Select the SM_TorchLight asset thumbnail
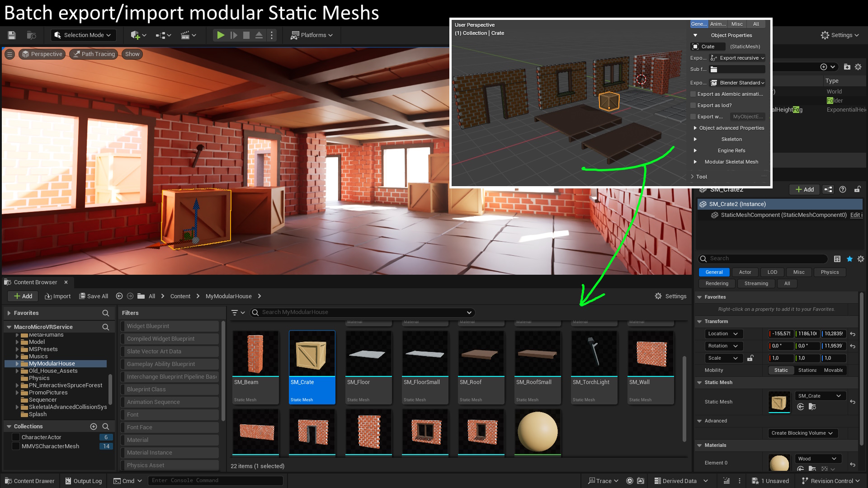The height and width of the screenshot is (488, 868). [x=594, y=354]
